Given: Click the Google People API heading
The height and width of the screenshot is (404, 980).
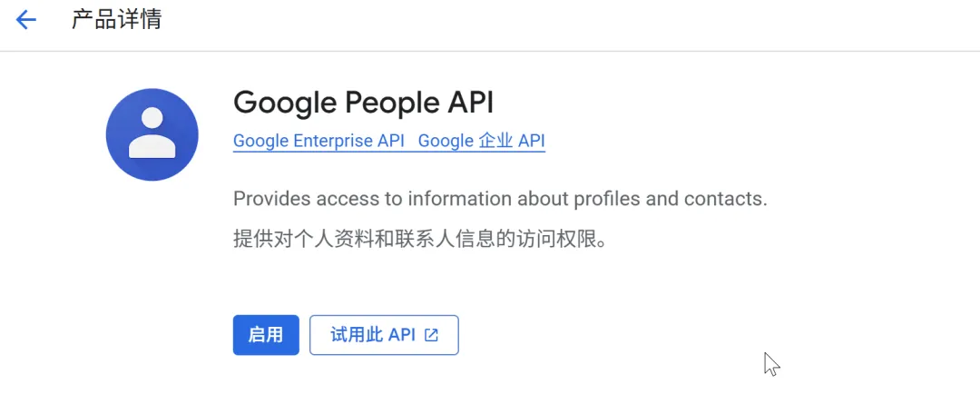Looking at the screenshot, I should (363, 102).
